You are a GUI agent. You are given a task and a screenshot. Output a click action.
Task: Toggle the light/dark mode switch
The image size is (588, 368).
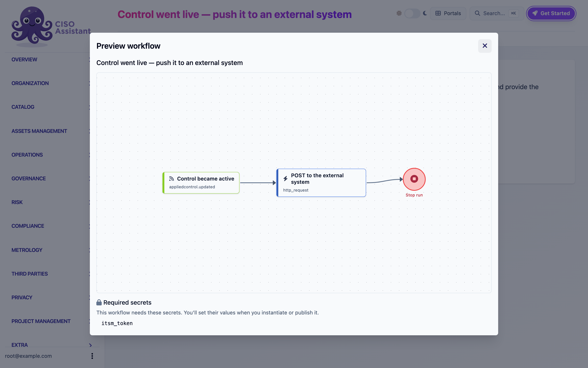point(412,13)
